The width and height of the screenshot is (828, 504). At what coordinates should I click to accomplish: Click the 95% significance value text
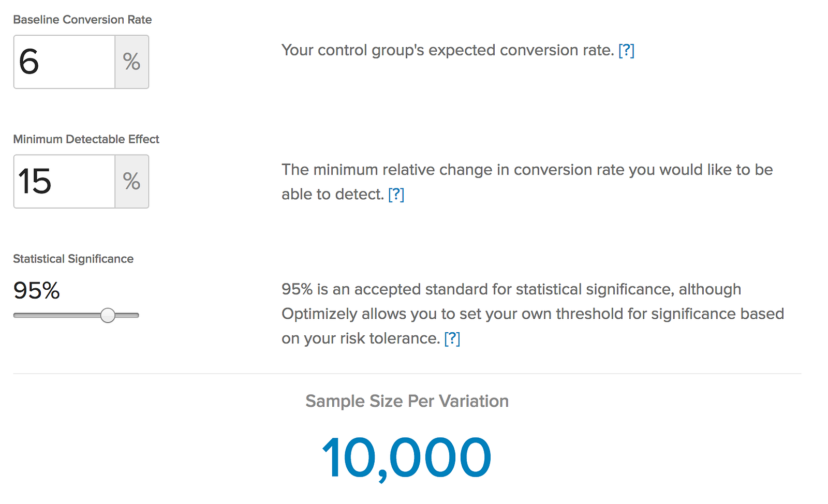click(x=36, y=290)
